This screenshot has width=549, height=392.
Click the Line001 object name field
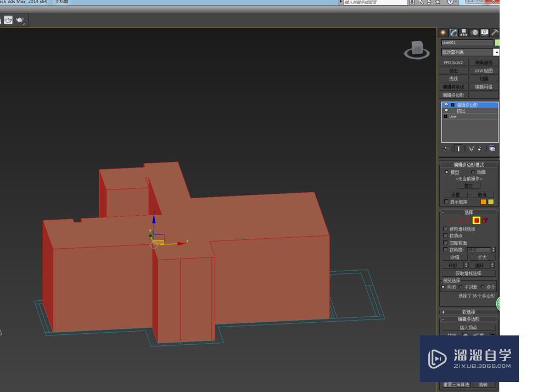467,43
